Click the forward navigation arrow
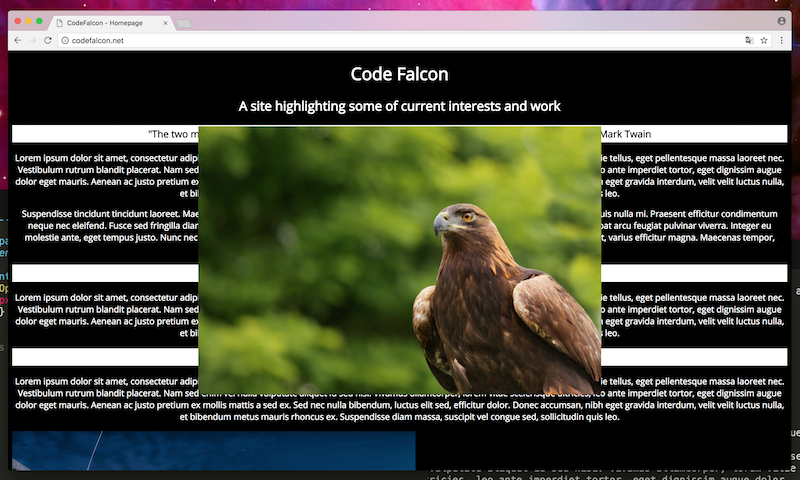Screen dimensions: 800x480 click(x=33, y=40)
